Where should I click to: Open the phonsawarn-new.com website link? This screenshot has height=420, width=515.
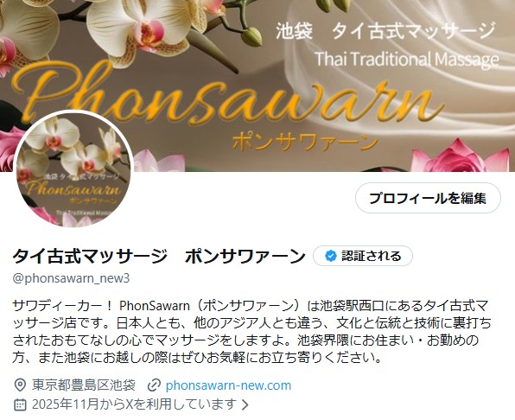tap(228, 385)
